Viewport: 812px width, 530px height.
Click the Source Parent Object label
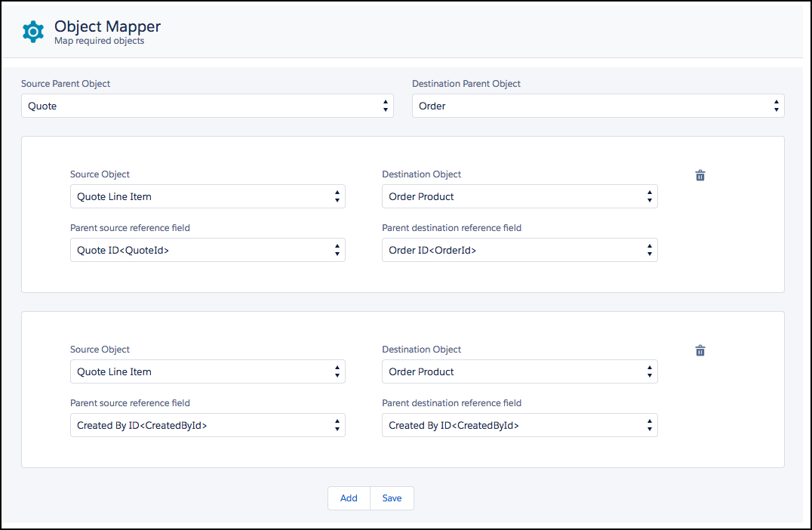66,83
